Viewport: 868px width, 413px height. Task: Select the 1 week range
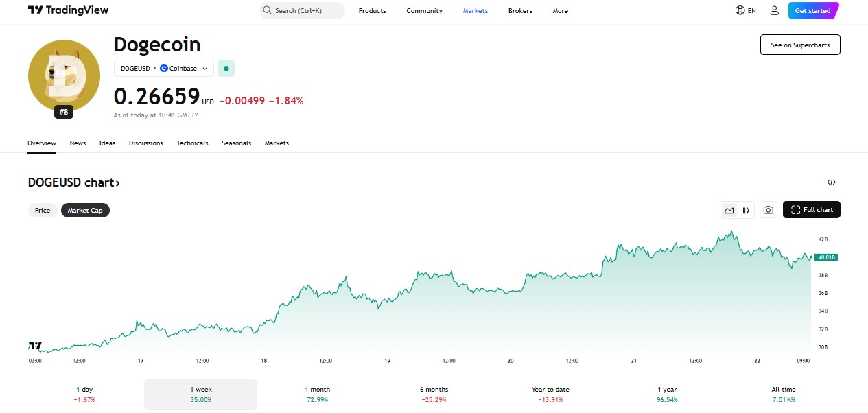(x=200, y=394)
